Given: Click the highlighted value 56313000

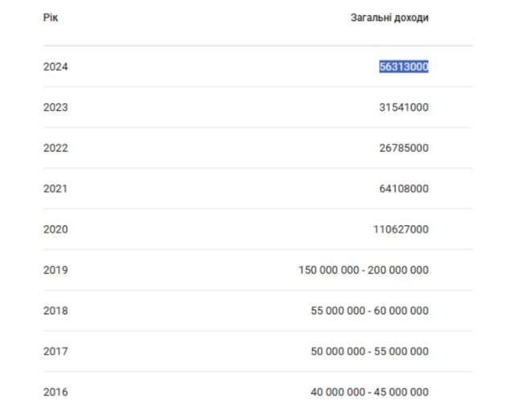Looking at the screenshot, I should pos(404,67).
